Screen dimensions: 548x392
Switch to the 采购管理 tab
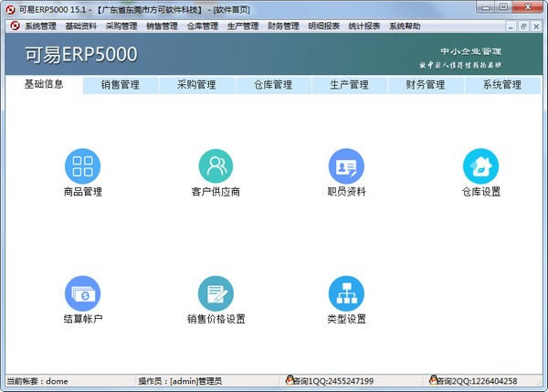(x=196, y=85)
